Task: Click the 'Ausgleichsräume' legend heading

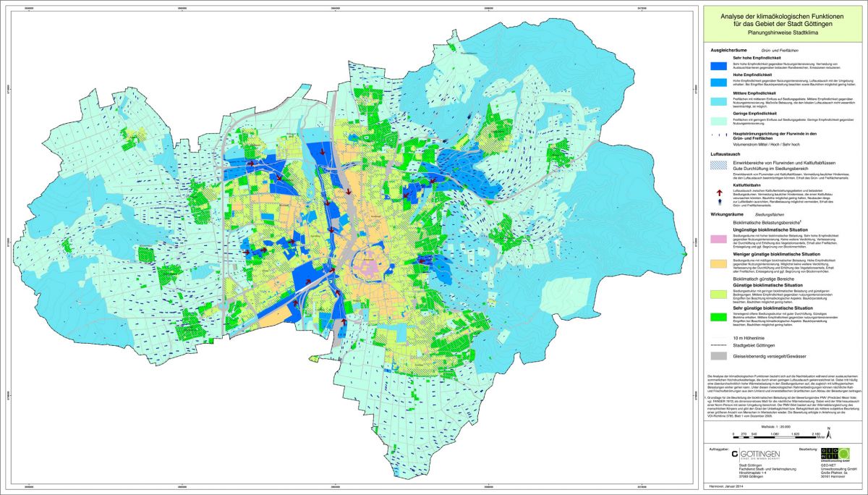Action: point(728,50)
